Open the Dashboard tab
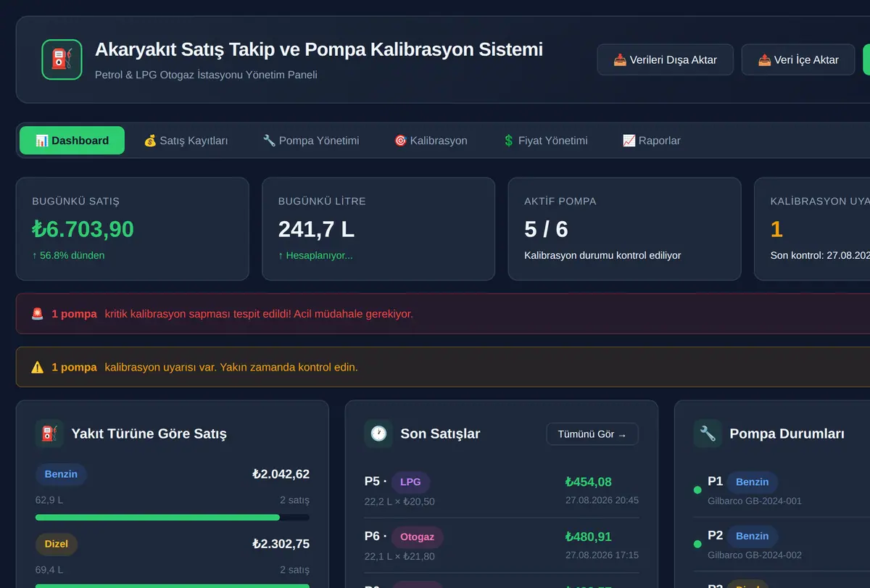The width and height of the screenshot is (870, 588). (x=72, y=141)
